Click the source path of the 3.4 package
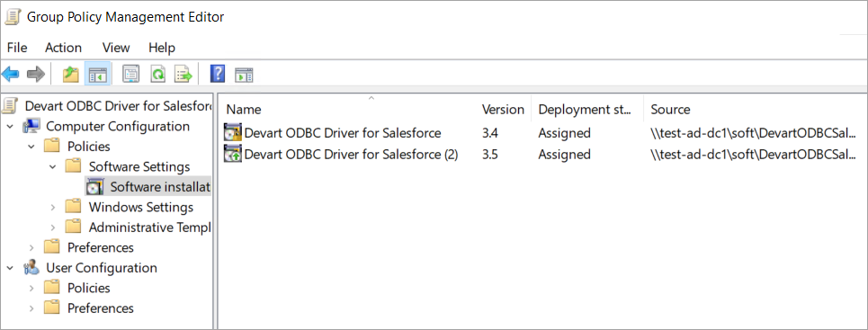The image size is (868, 330). pyautogui.click(x=754, y=133)
